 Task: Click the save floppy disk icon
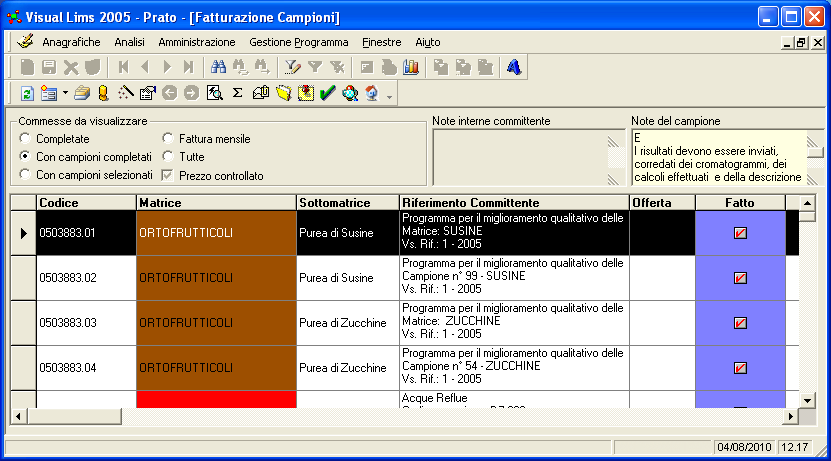(49, 67)
